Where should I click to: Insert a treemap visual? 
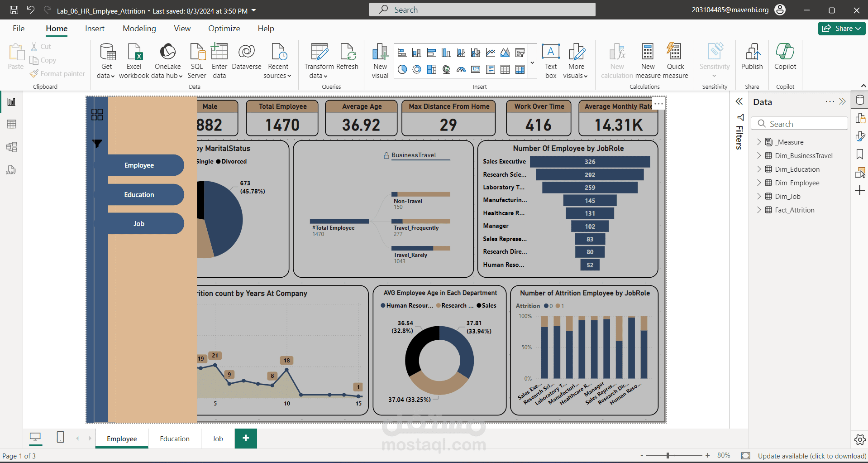point(432,69)
